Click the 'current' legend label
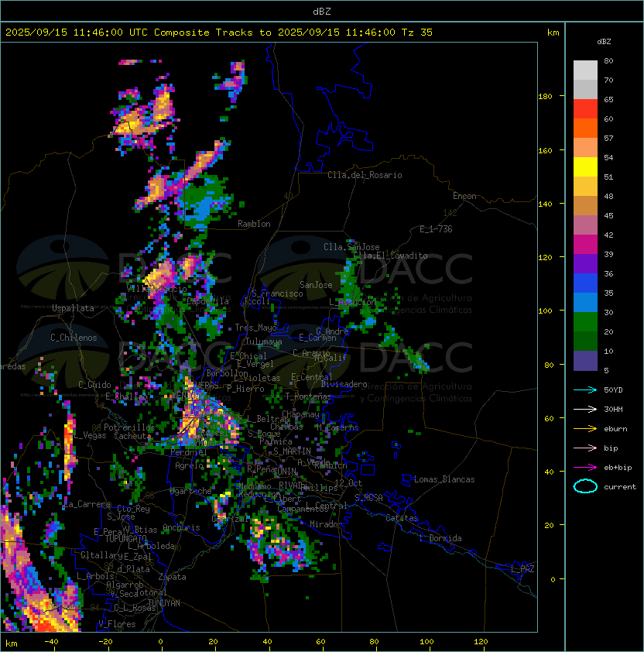This screenshot has height=652, width=644. [x=620, y=487]
